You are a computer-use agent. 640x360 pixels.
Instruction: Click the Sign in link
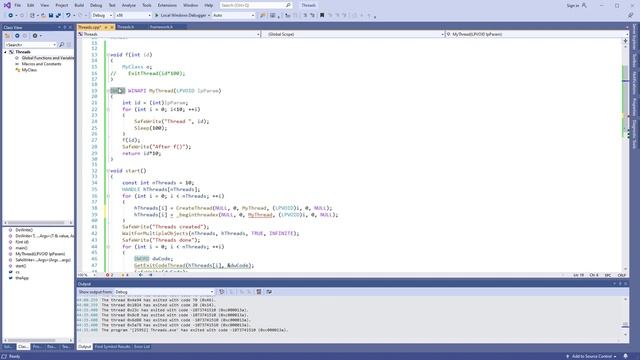(x=573, y=5)
